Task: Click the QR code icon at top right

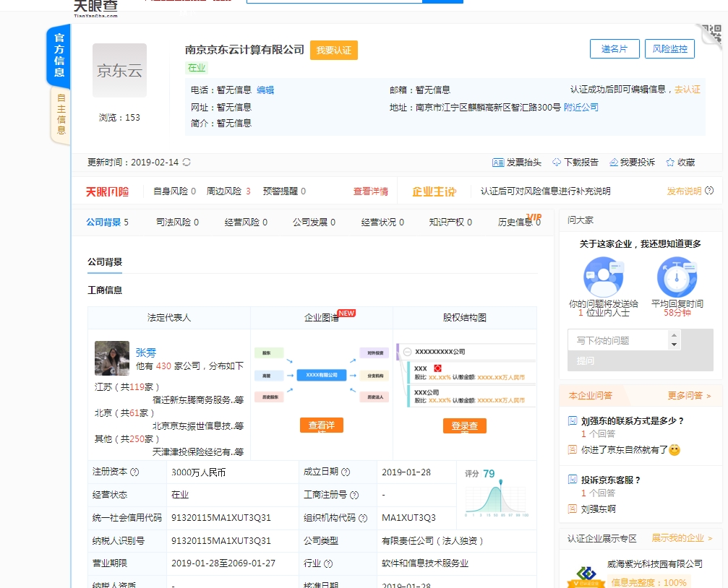Action: (x=712, y=35)
